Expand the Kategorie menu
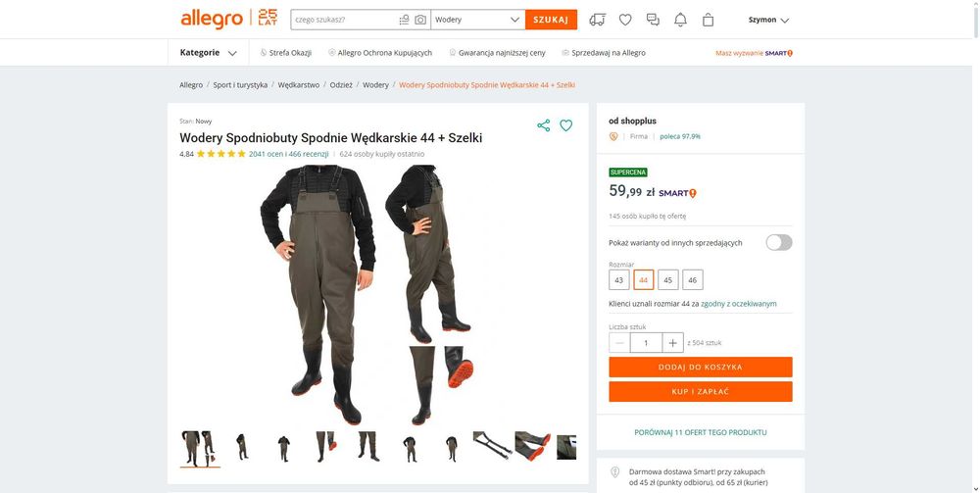 [208, 53]
